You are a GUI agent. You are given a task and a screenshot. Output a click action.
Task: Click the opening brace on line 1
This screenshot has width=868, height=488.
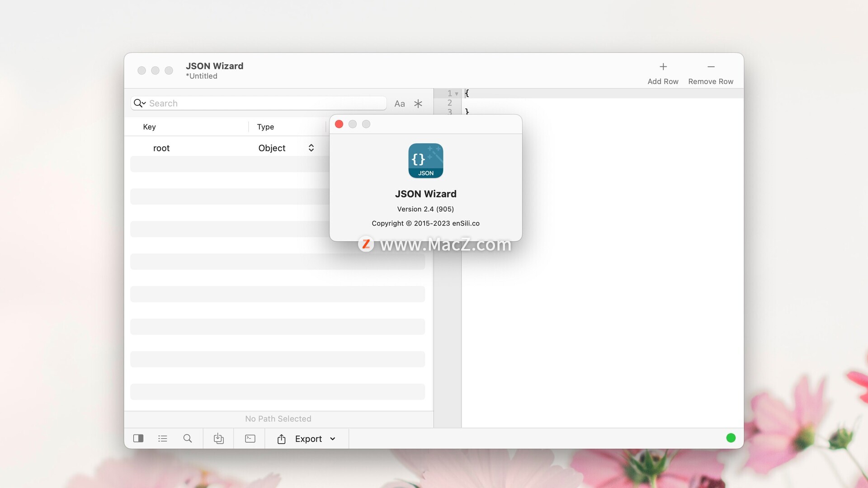pyautogui.click(x=467, y=93)
